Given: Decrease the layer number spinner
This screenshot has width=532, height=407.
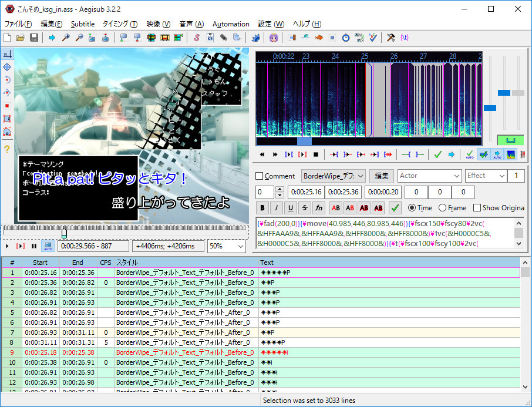Looking at the screenshot, I should [280, 195].
